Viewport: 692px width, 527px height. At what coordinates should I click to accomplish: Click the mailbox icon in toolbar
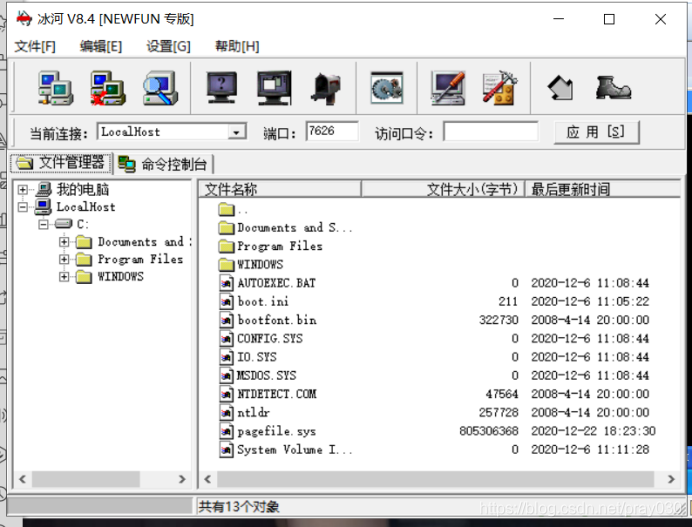(327, 88)
